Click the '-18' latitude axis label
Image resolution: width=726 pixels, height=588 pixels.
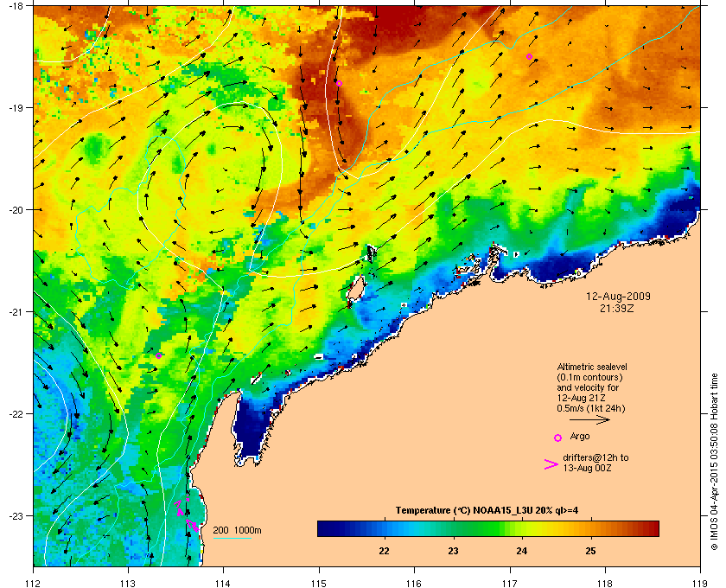(16, 5)
